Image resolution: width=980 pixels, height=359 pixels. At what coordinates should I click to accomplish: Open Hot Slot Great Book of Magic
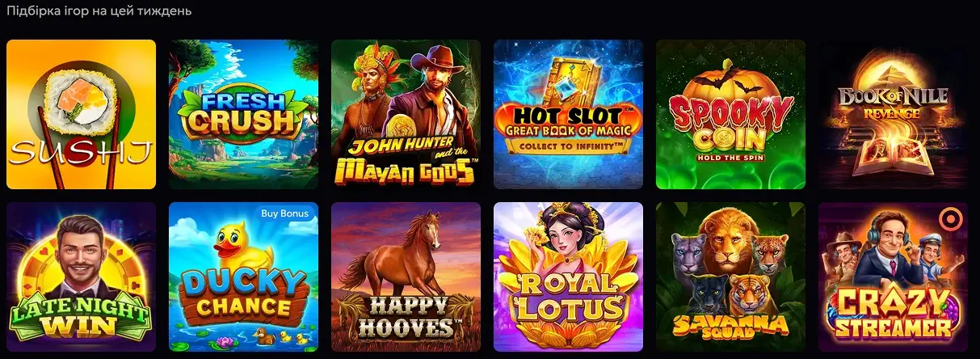pyautogui.click(x=568, y=114)
